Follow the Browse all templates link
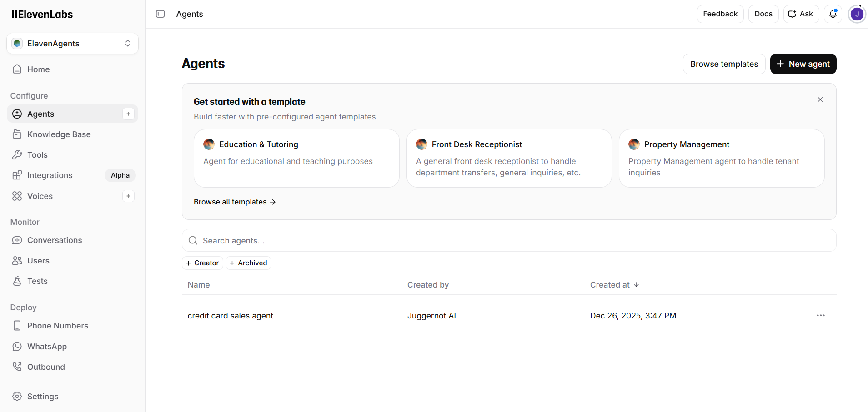The width and height of the screenshot is (868, 412). point(235,202)
